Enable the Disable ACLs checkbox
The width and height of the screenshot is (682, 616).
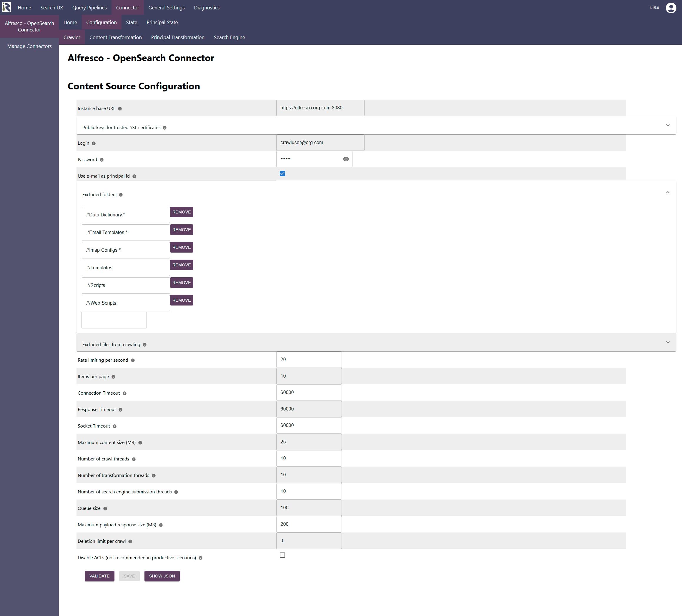coord(282,555)
